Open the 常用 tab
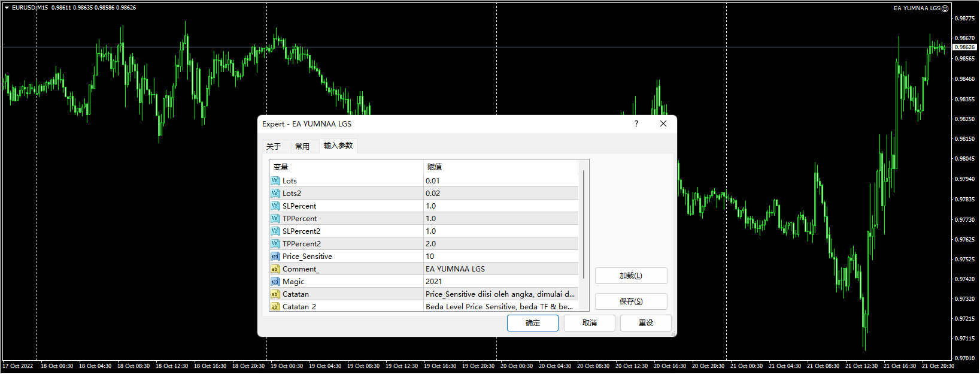Image resolution: width=980 pixels, height=374 pixels. [302, 146]
